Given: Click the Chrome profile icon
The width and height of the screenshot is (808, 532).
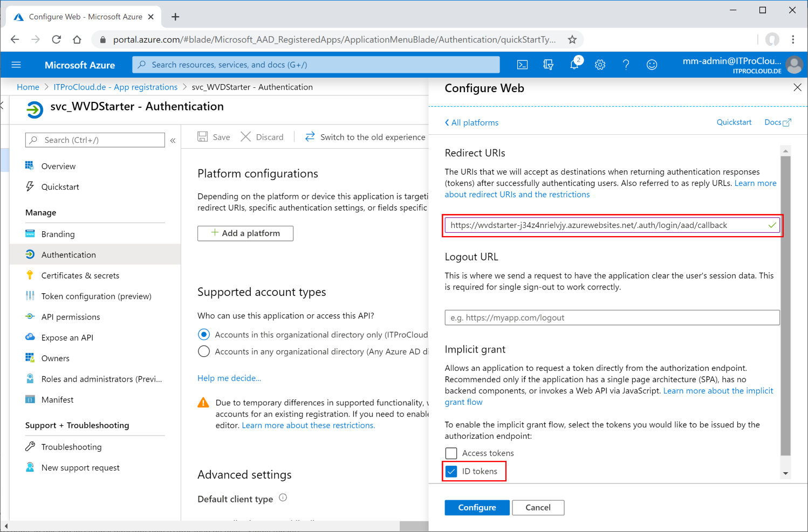Looking at the screenshot, I should 772,39.
